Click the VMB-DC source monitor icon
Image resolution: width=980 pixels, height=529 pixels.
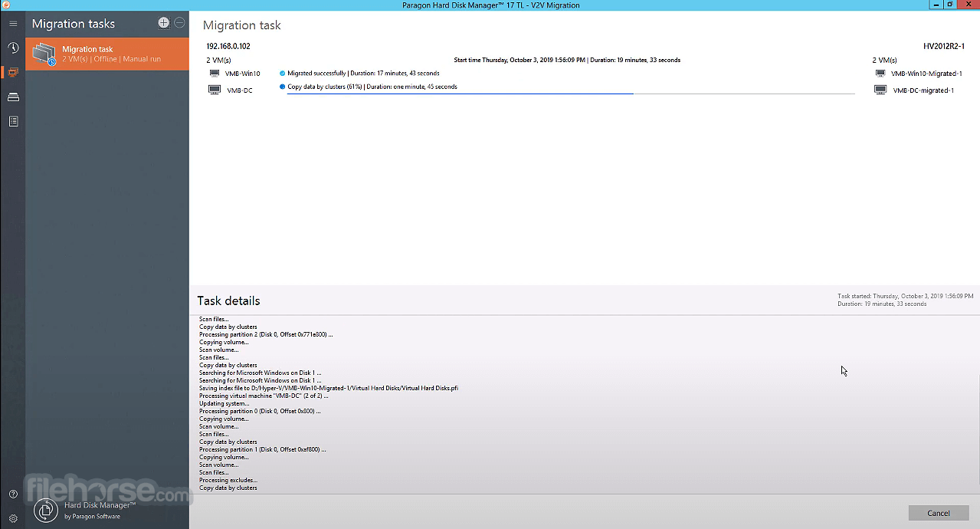[215, 90]
